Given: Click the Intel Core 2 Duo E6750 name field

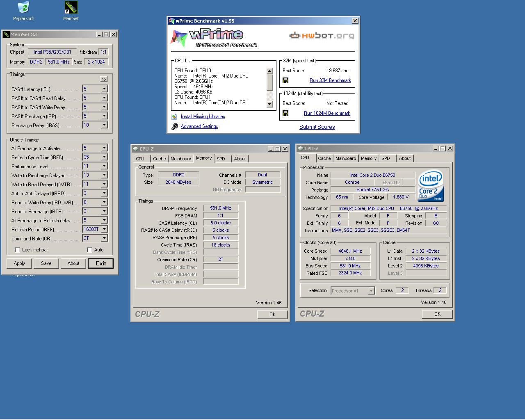Looking at the screenshot, I should click(373, 175).
